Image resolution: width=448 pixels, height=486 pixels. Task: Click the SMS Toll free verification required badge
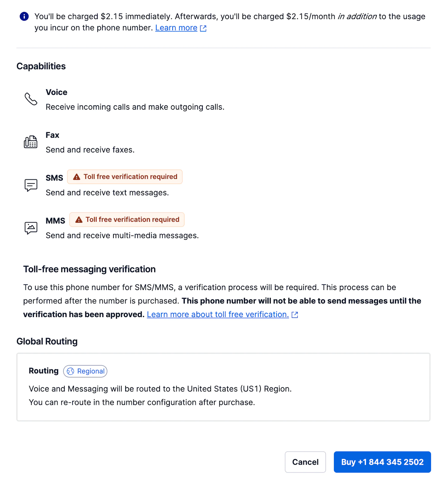pos(125,177)
